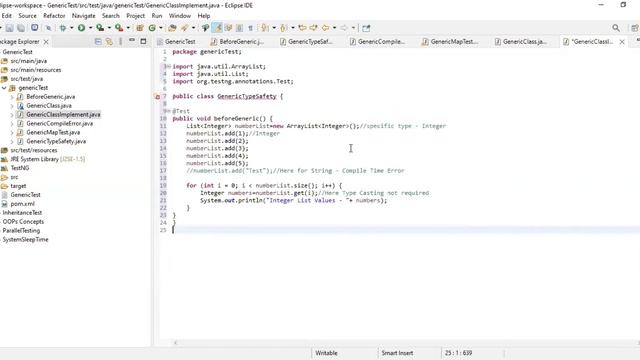Click Collapse All icon in Package Explorer
The width and height of the screenshot is (640, 360).
98,41
